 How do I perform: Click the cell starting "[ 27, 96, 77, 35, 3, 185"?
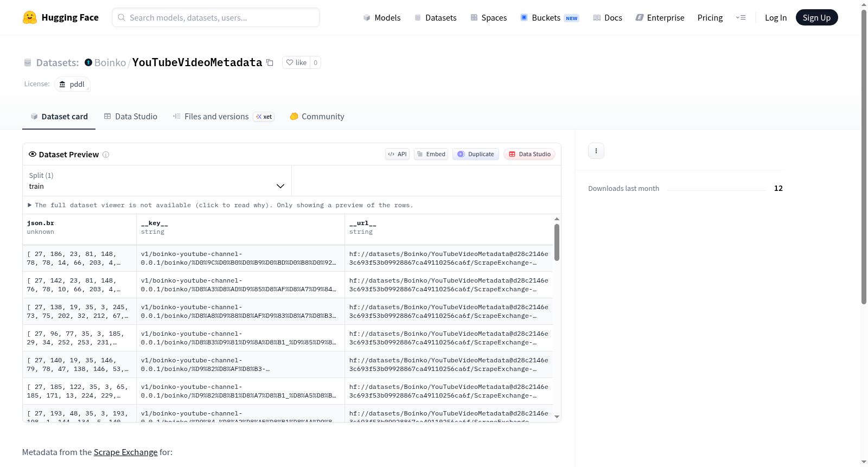[79, 338]
